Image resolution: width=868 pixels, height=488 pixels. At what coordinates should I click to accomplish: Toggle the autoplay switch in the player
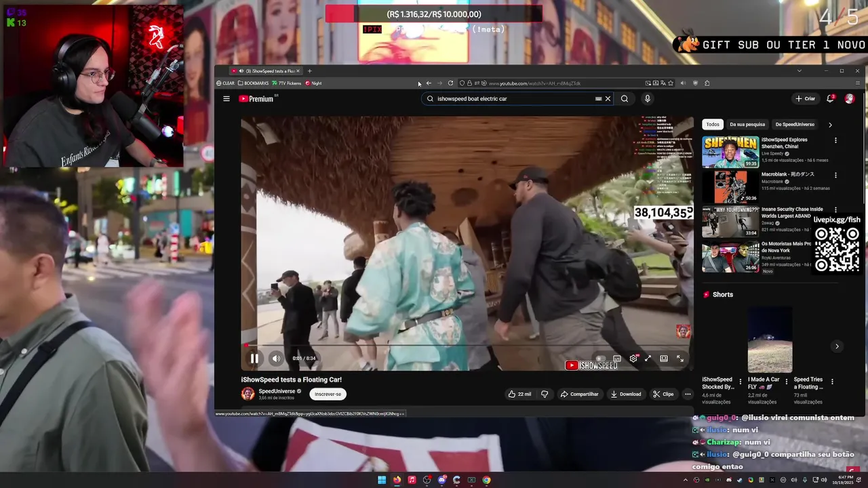pos(599,359)
